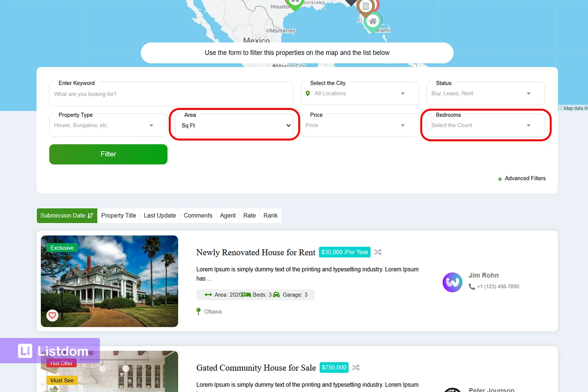
Task: Click the favorite heart icon on first listing
Action: (x=52, y=315)
